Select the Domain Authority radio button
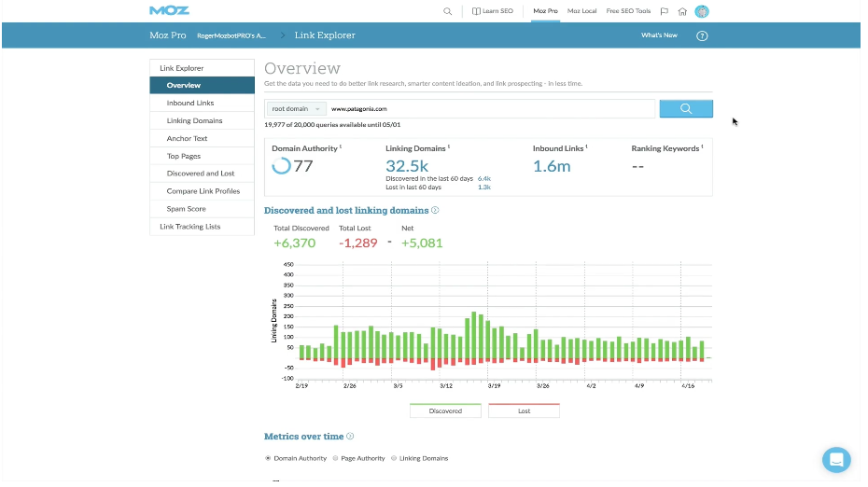868x487 pixels. pos(269,458)
